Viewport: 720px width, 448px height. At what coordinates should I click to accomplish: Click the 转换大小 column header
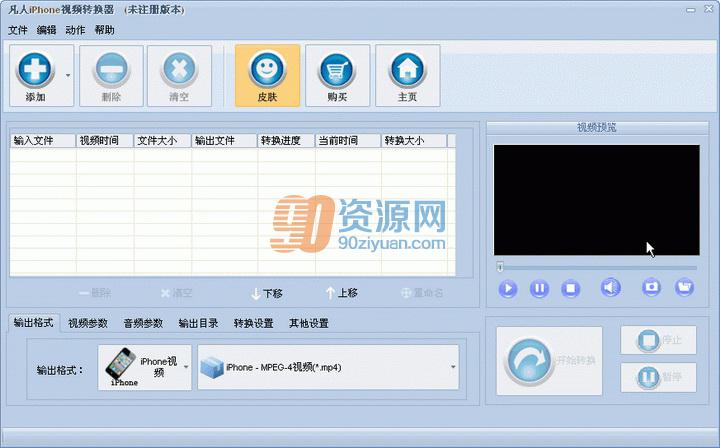pos(414,140)
